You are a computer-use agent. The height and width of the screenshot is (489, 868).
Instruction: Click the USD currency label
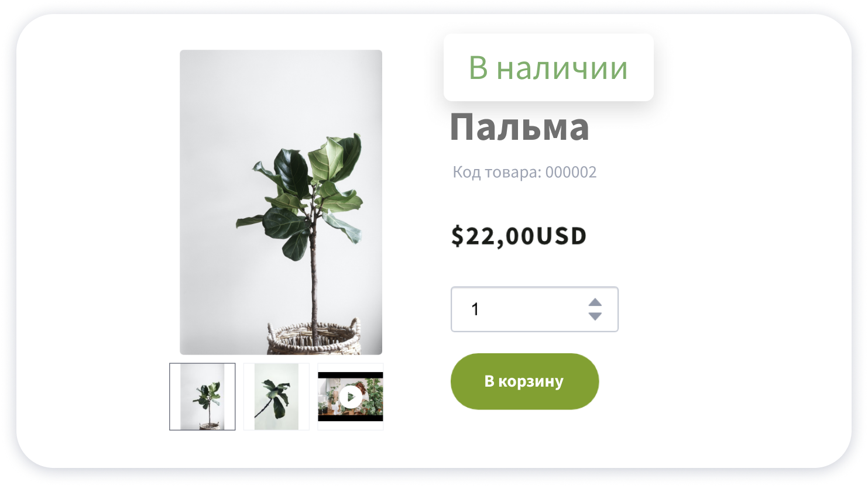point(561,236)
